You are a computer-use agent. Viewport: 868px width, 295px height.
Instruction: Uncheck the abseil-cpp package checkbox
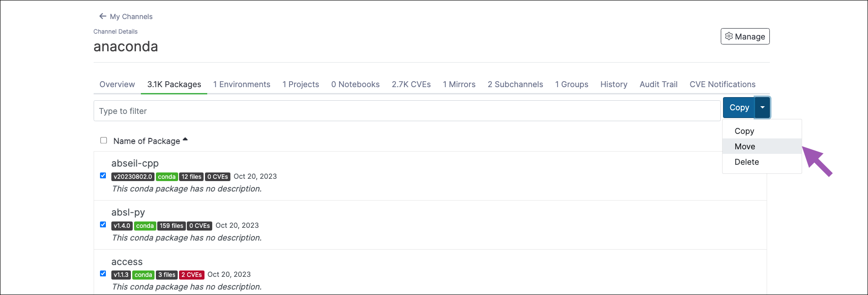103,176
